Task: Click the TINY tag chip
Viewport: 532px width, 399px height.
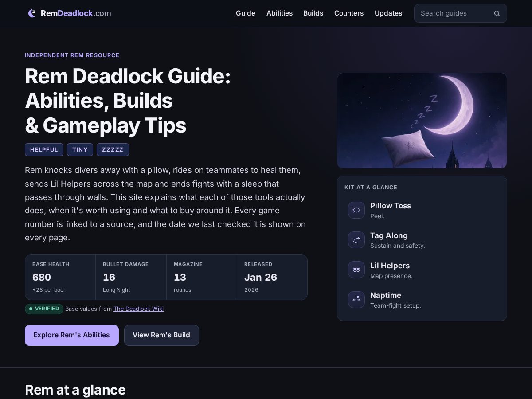Action: tap(80, 150)
